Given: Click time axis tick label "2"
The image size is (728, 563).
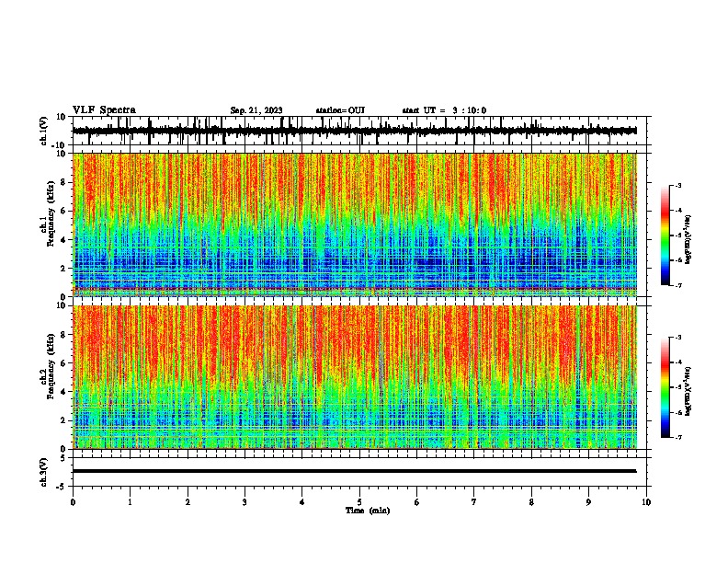Looking at the screenshot, I should pyautogui.click(x=188, y=502).
